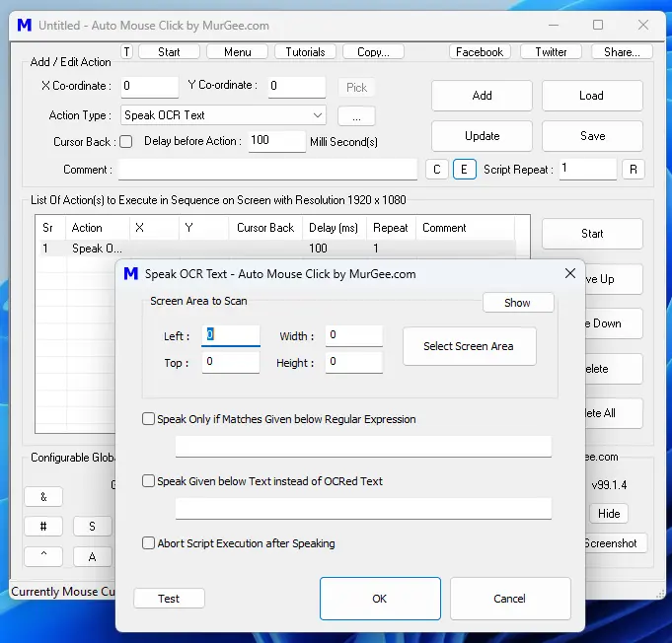Screen dimensions: 672x643
Task: Click the Add button
Action: tap(483, 96)
